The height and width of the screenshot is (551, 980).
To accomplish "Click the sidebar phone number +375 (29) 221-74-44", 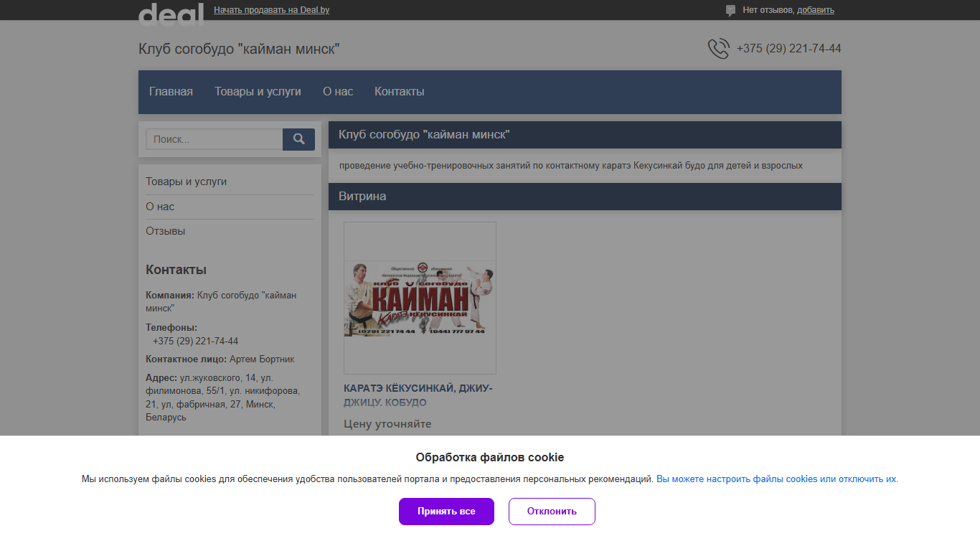I will pos(195,342).
